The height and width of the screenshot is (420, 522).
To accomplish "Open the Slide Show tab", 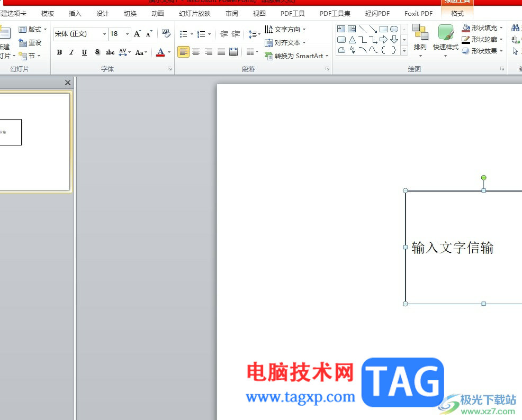I will click(x=195, y=14).
